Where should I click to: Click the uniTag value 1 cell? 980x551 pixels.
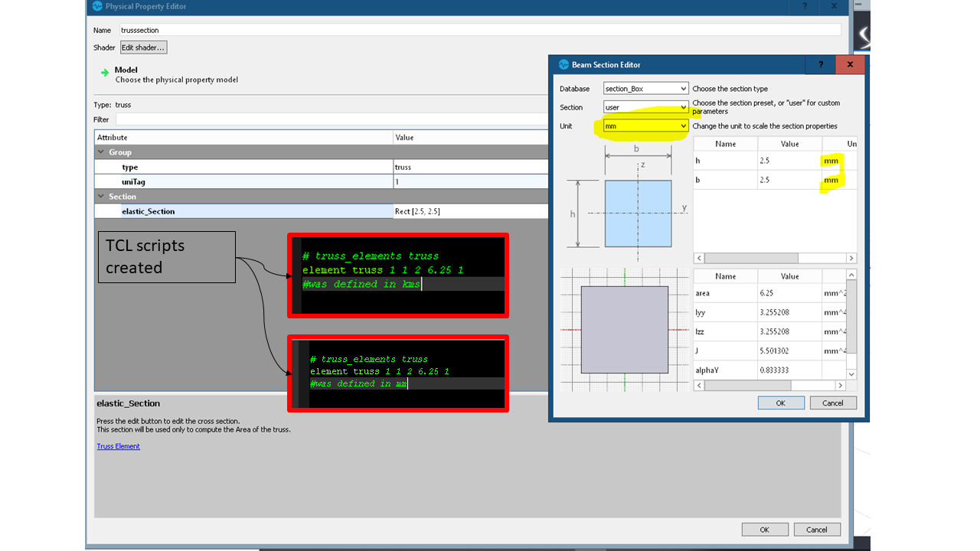(470, 182)
